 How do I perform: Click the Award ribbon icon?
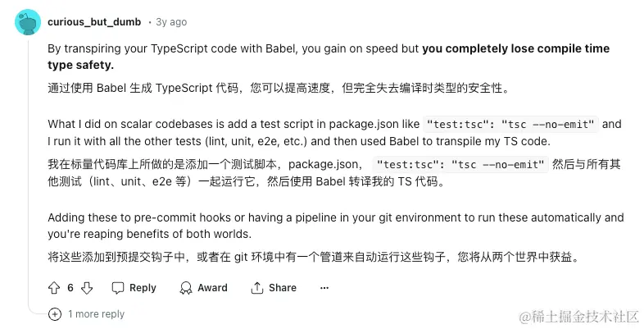point(185,288)
